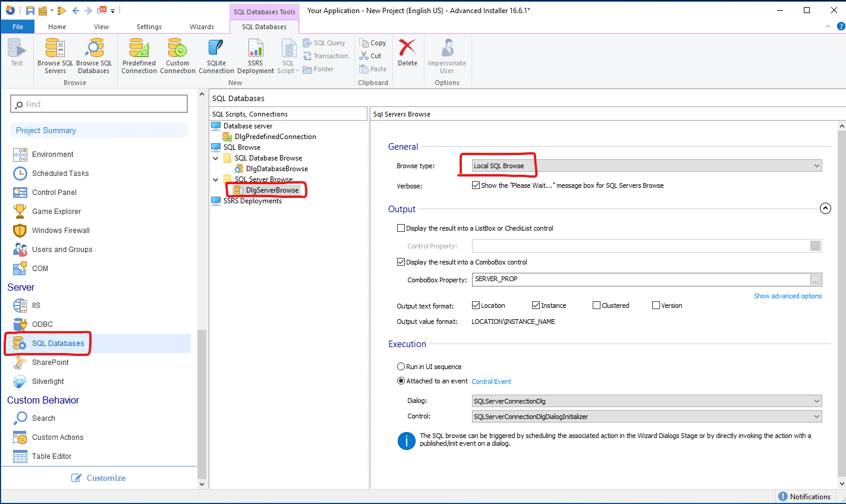Click the Control Event link
Image resolution: width=846 pixels, height=504 pixels.
point(491,382)
